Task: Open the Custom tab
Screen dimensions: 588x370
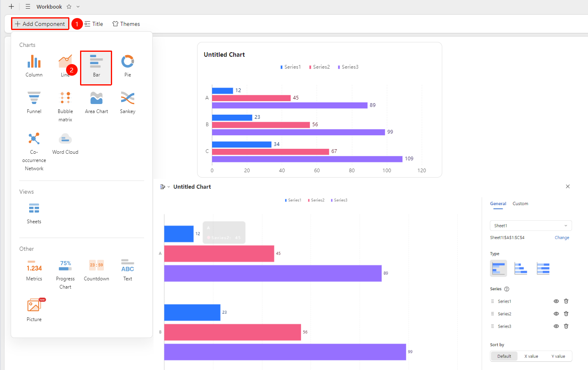Action: [x=520, y=203]
